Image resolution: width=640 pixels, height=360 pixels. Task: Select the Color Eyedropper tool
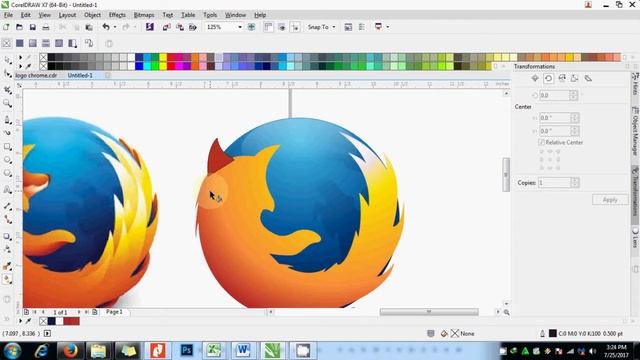click(7, 266)
